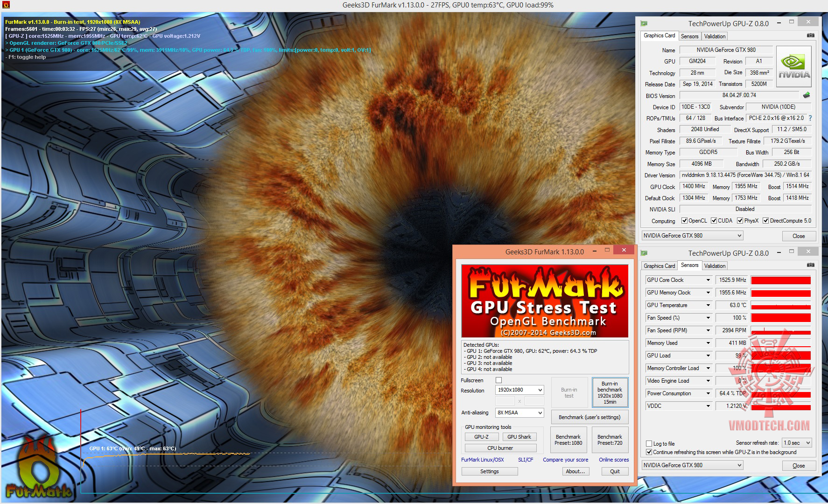Image resolution: width=828 pixels, height=504 pixels.
Task: Click Quit button in FurMark
Action: point(615,471)
